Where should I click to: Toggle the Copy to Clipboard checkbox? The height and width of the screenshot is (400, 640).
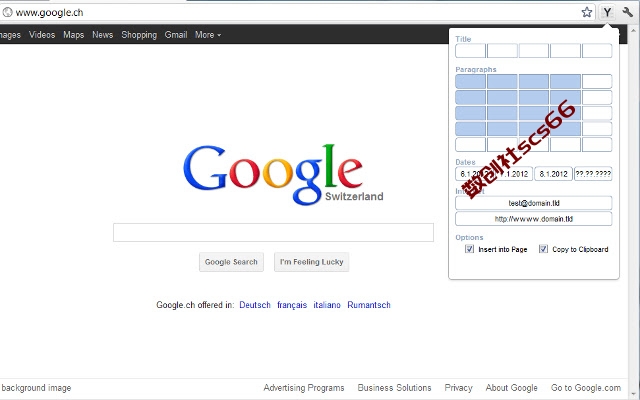pyautogui.click(x=543, y=249)
